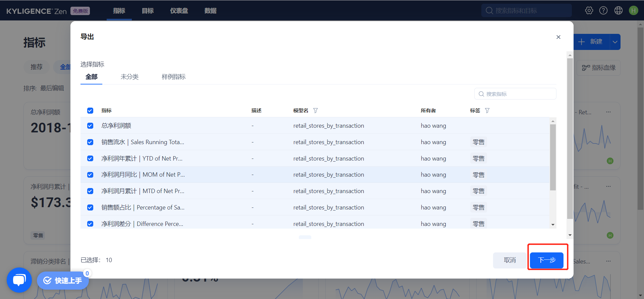The image size is (644, 299).
Task: Open the 指标 top navigation item
Action: pos(119,11)
